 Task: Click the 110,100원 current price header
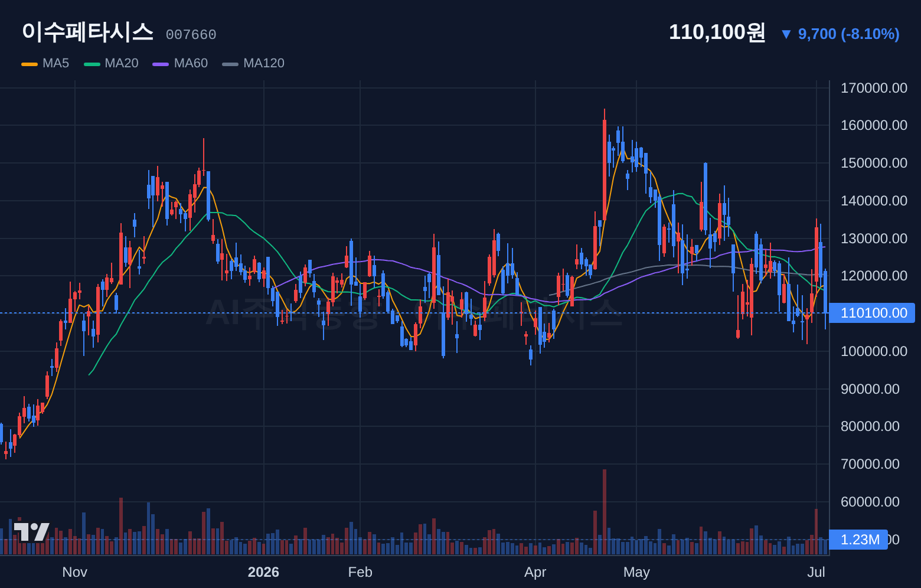click(x=717, y=32)
